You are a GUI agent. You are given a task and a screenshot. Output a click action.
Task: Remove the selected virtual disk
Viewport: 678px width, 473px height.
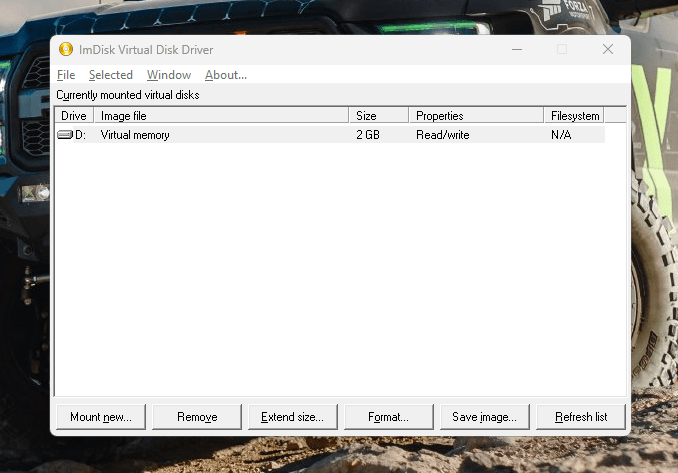197,417
